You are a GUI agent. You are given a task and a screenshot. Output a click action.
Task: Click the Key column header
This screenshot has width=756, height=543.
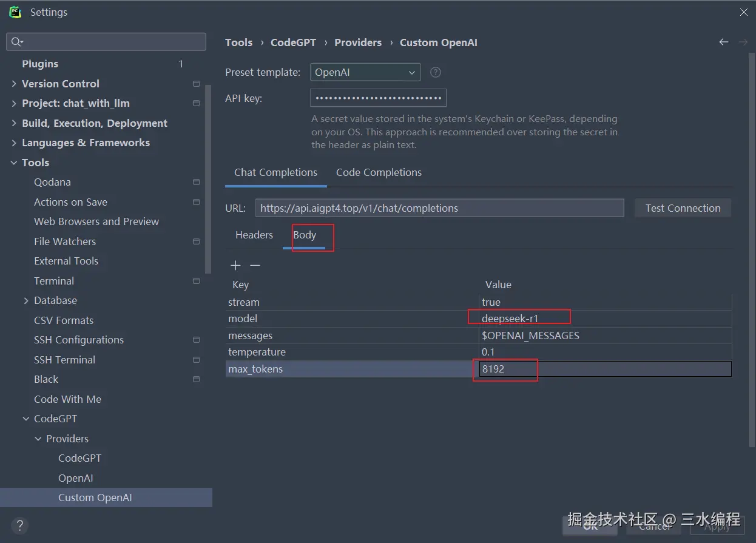pos(240,285)
